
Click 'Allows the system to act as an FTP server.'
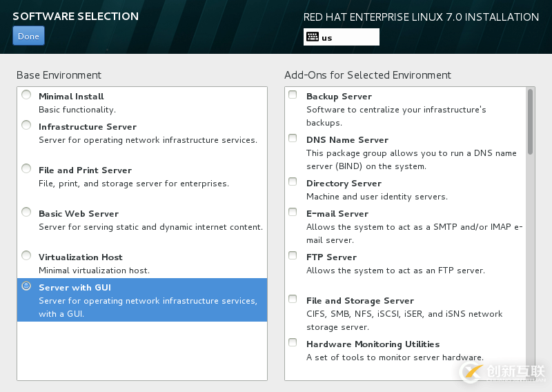pos(395,271)
